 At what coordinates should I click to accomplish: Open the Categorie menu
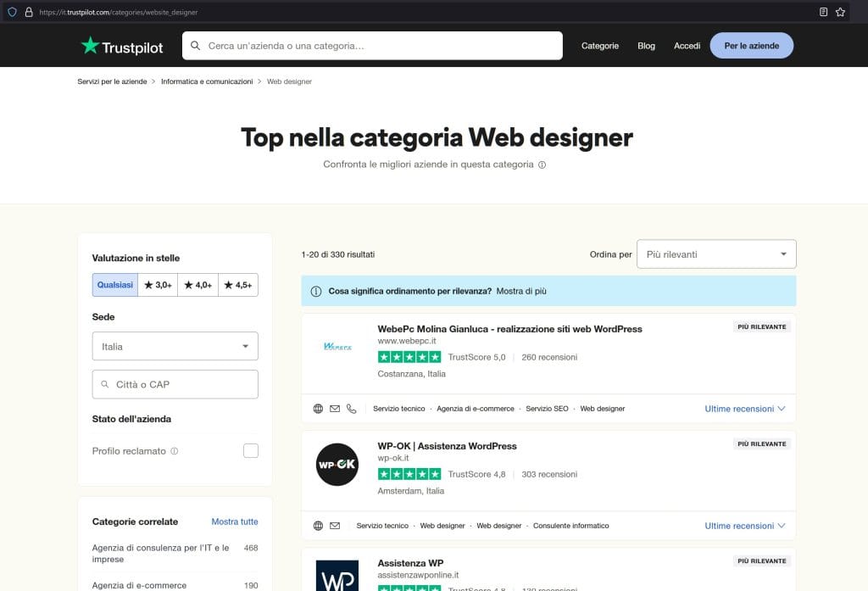click(600, 46)
